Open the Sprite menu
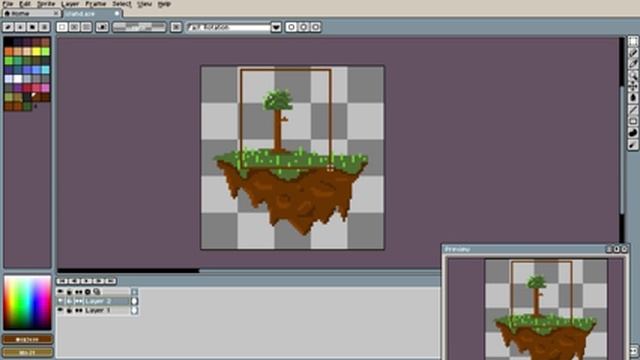The width and height of the screenshot is (640, 360). click(x=46, y=4)
